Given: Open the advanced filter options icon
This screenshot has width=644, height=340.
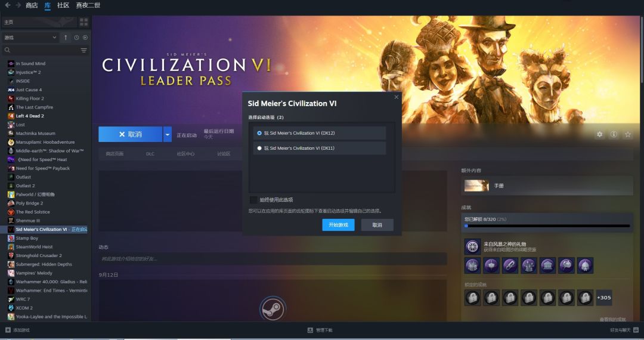Looking at the screenshot, I should [x=84, y=50].
